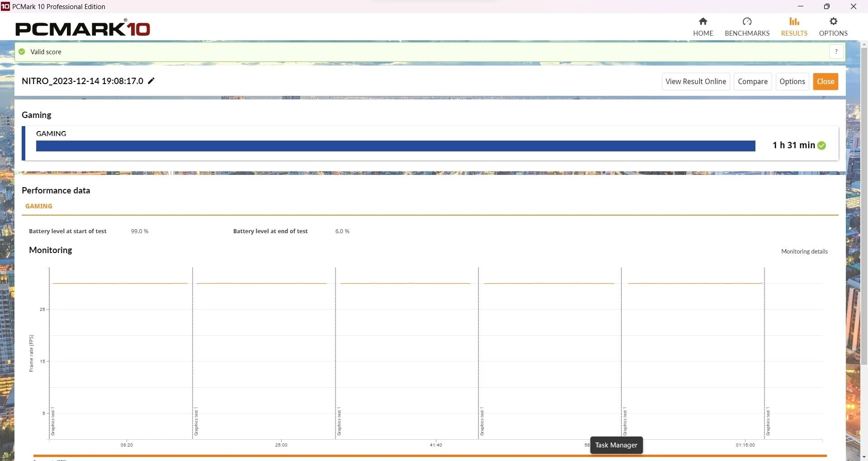
Task: Click the PCMark 10 logo
Action: click(x=82, y=28)
